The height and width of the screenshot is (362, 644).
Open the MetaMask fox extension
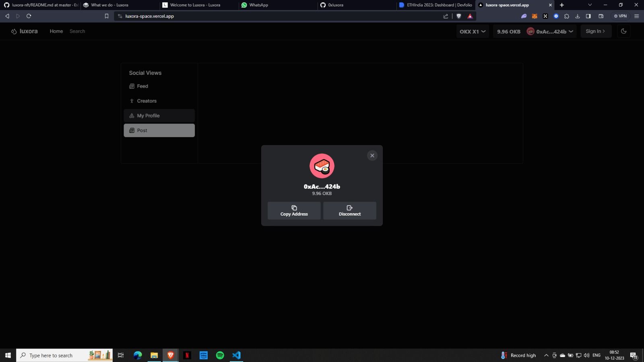pos(535,16)
